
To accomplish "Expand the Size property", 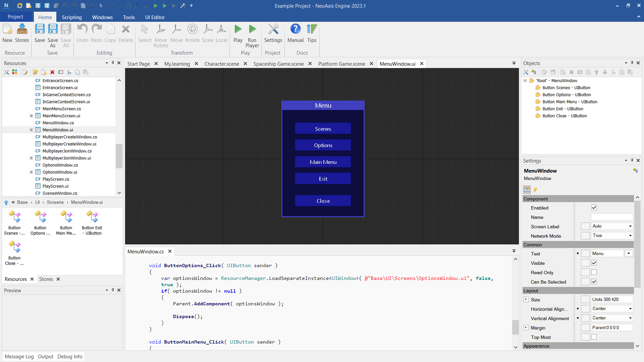I will [526, 300].
